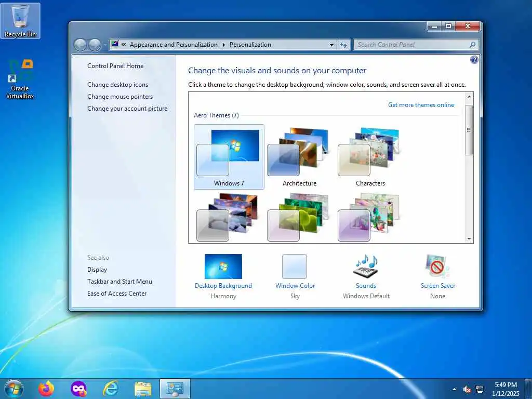Select the purple scenes theme thumbnail
Viewport: 532px width, 399px height.
[368, 217]
